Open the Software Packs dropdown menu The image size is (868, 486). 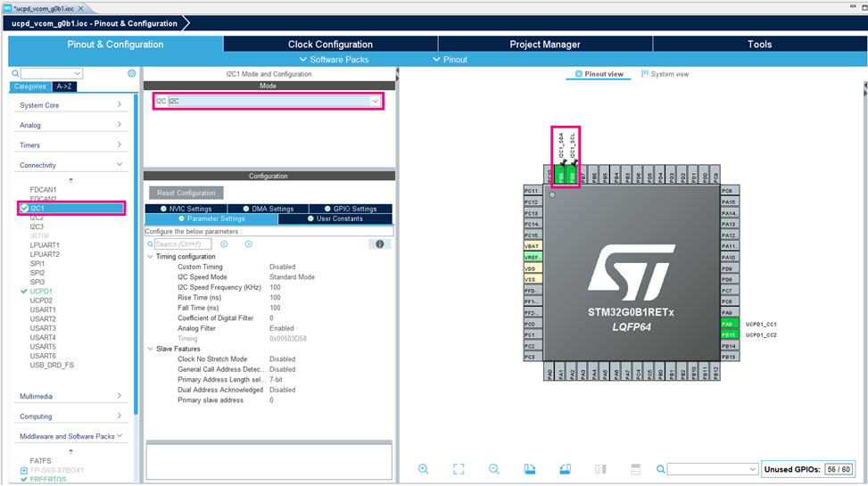click(x=334, y=59)
